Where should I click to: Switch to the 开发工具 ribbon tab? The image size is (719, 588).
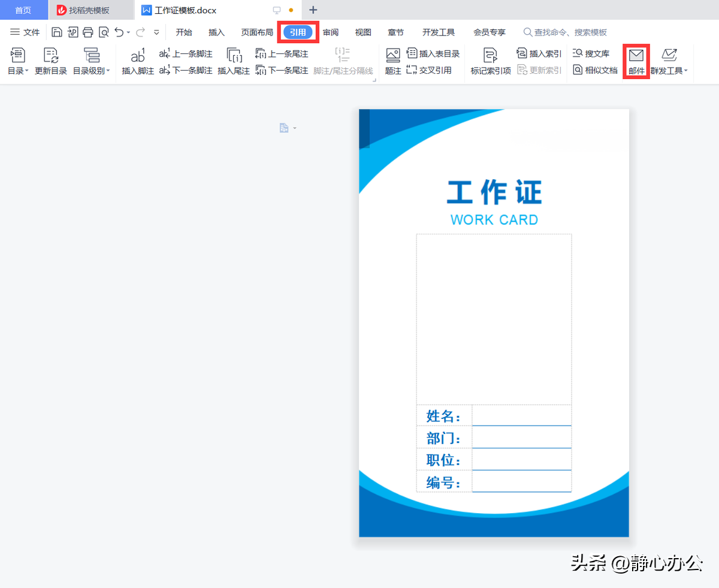point(439,32)
